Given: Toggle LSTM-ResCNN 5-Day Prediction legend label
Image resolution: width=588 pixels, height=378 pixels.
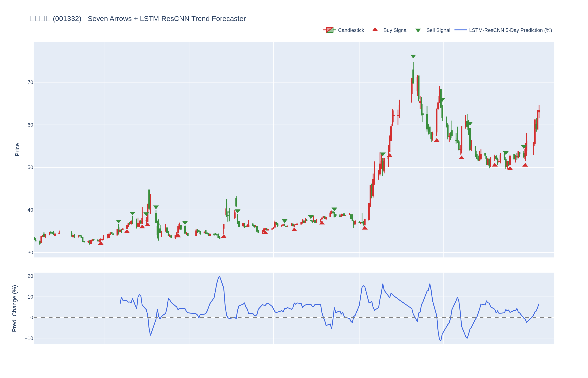Looking at the screenshot, I should click(510, 30).
